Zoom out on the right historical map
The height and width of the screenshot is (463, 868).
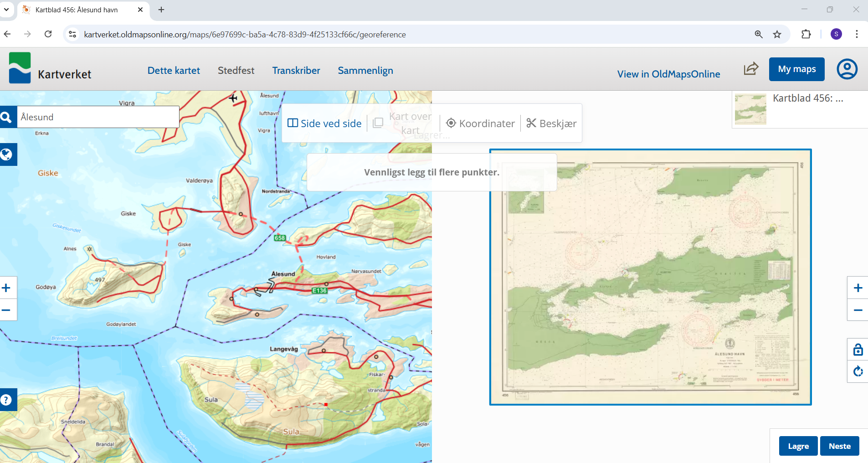tap(858, 310)
